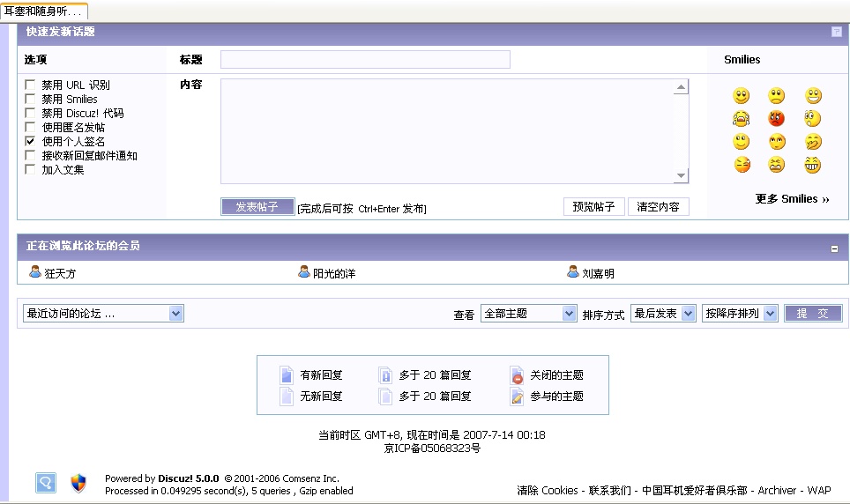Click the shield icon in the footer
The width and height of the screenshot is (850, 504).
pos(78,482)
